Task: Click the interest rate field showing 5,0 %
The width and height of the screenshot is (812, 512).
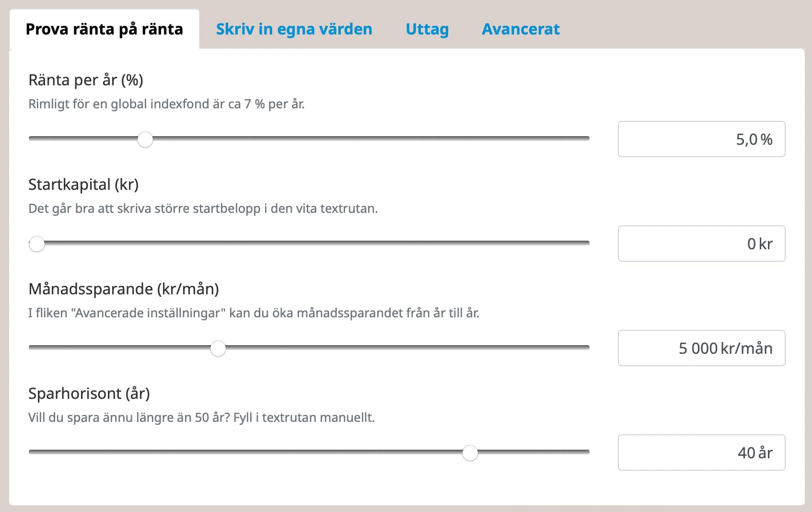Action: pos(701,140)
